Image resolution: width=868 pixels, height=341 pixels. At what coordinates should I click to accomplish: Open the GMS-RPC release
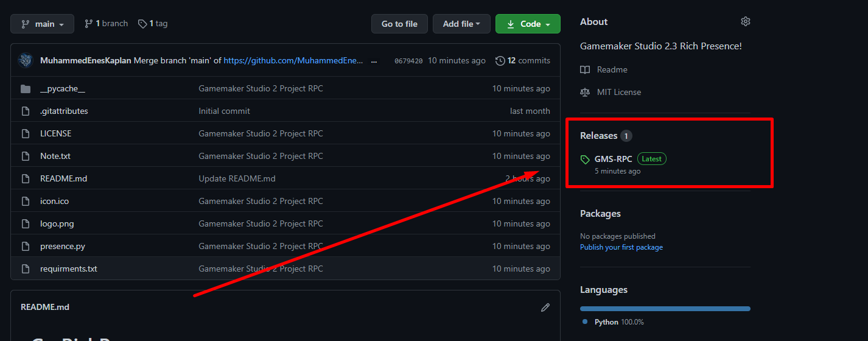[x=613, y=159]
